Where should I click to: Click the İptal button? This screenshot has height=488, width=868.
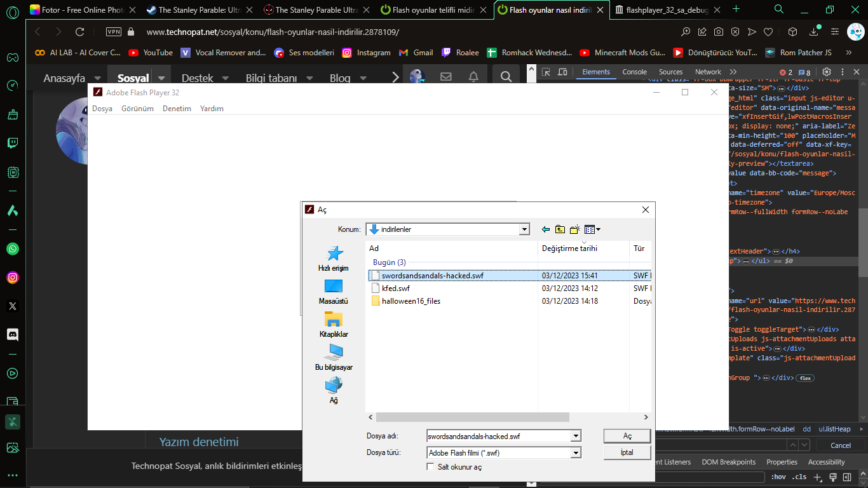point(627,452)
